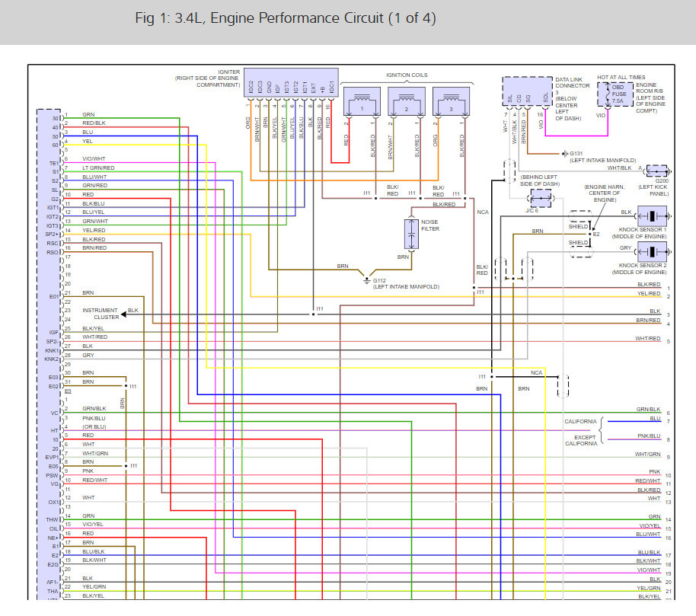Viewport: 696px width, 616px height.
Task: Click the Noise Filter component symbol
Action: click(x=411, y=234)
